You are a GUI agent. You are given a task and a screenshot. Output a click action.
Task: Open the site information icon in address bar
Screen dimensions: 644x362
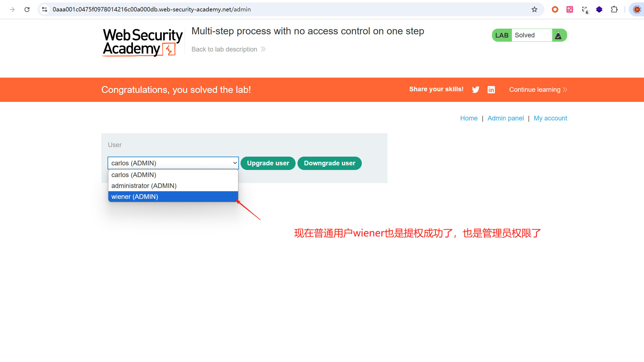45,10
